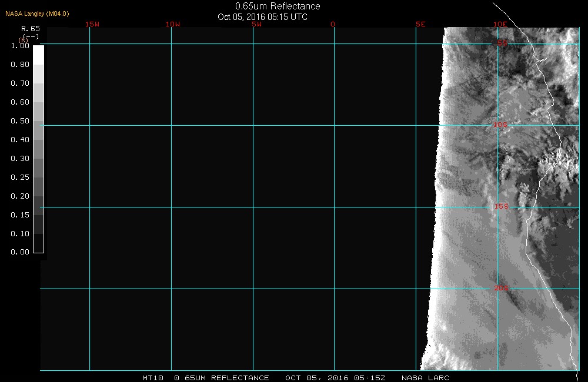Click the 0.20 colorbar value
Viewport: 588px width, 382px height.
click(x=20, y=196)
